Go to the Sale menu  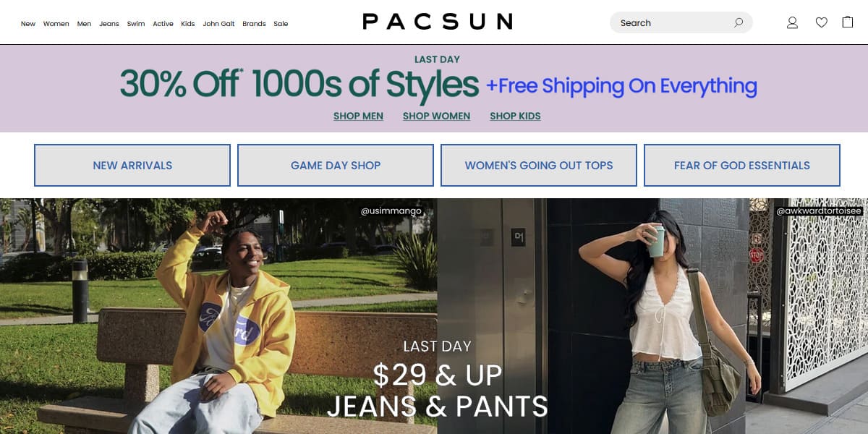(281, 24)
